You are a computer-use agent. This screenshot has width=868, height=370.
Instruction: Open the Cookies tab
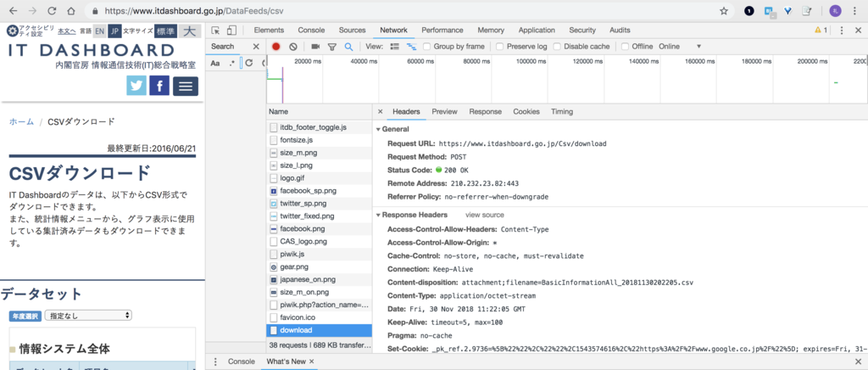tap(526, 112)
